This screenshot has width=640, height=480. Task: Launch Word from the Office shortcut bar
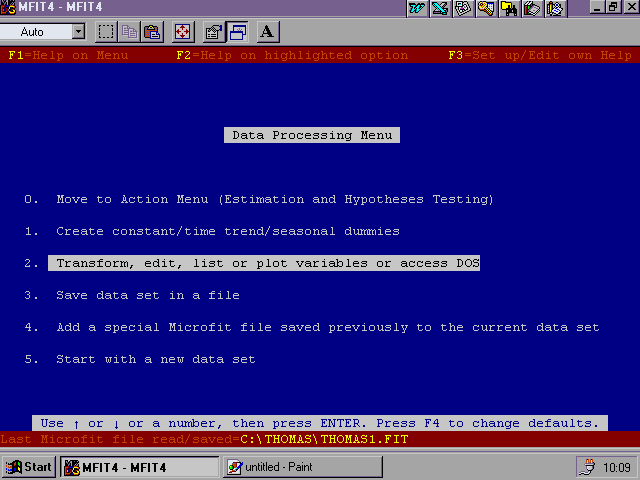(x=417, y=8)
